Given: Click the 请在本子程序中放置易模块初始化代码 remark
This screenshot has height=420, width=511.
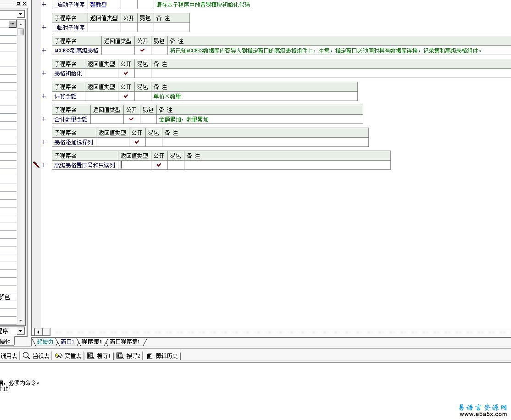Looking at the screenshot, I should click(x=203, y=5).
